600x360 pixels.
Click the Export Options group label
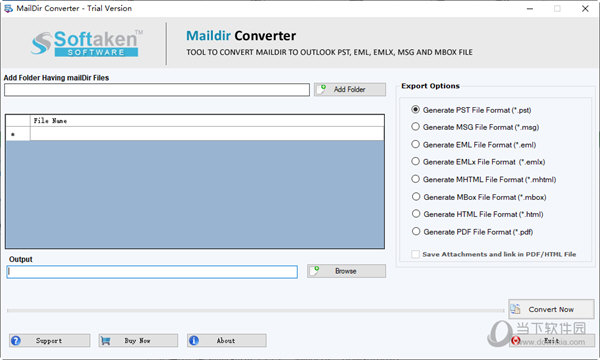tap(430, 86)
